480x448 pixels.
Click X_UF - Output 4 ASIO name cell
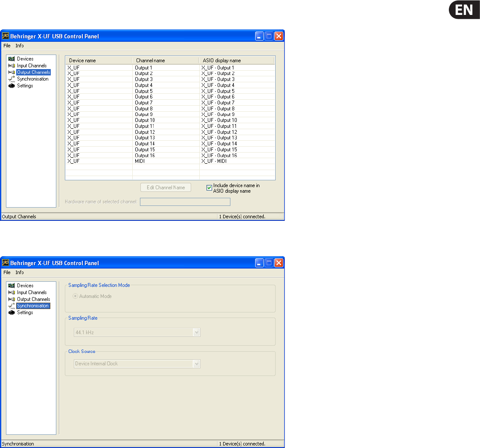pyautogui.click(x=218, y=85)
